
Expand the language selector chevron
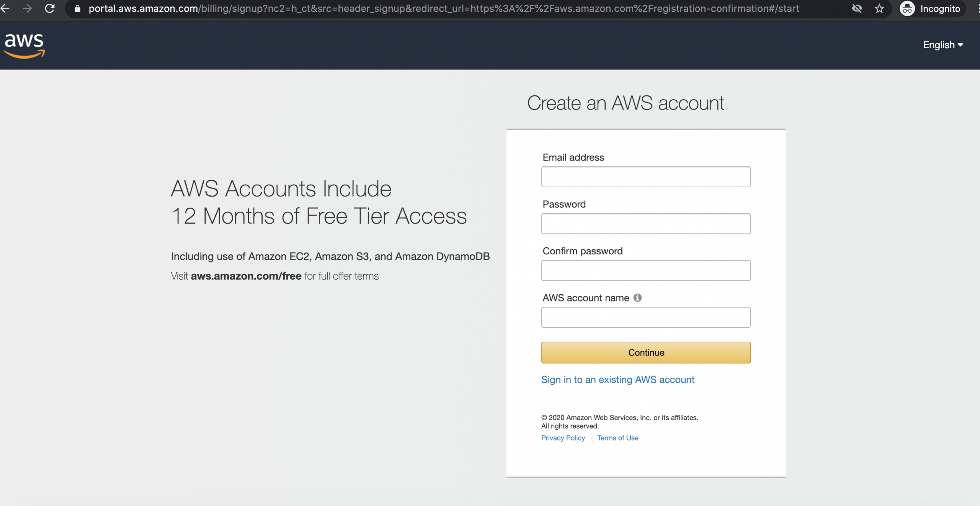[x=962, y=45]
